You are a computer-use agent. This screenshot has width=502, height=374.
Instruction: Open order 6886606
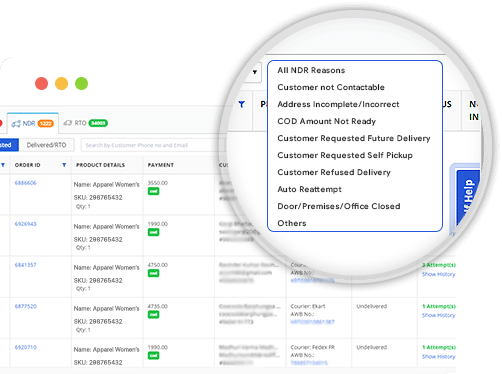click(26, 183)
